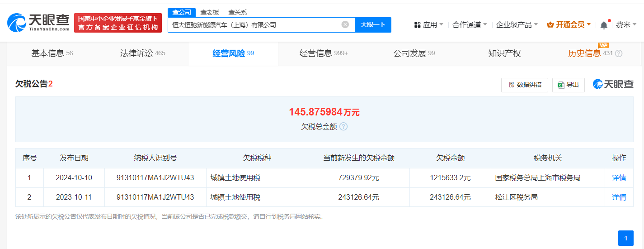Screen dimensions: 644x249
Task: Click the 税务机关 column header
Action: click(x=548, y=158)
